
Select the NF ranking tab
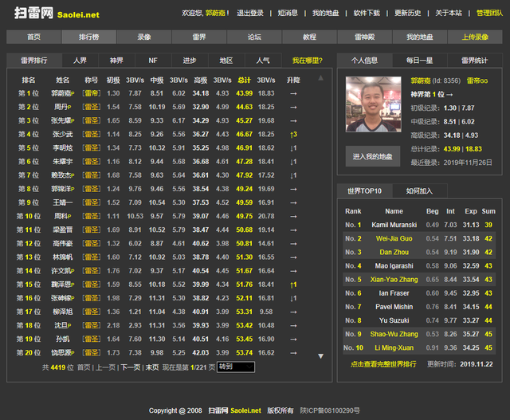(x=153, y=61)
